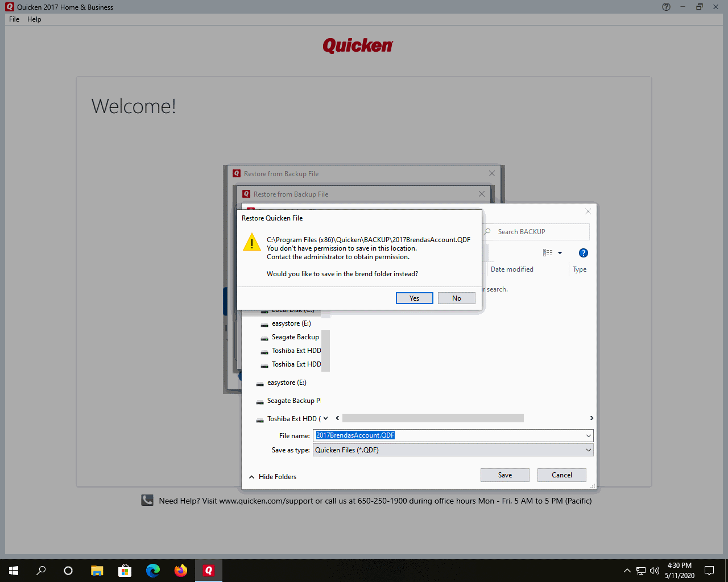Click the horizontal scrollbar thumb

point(433,418)
